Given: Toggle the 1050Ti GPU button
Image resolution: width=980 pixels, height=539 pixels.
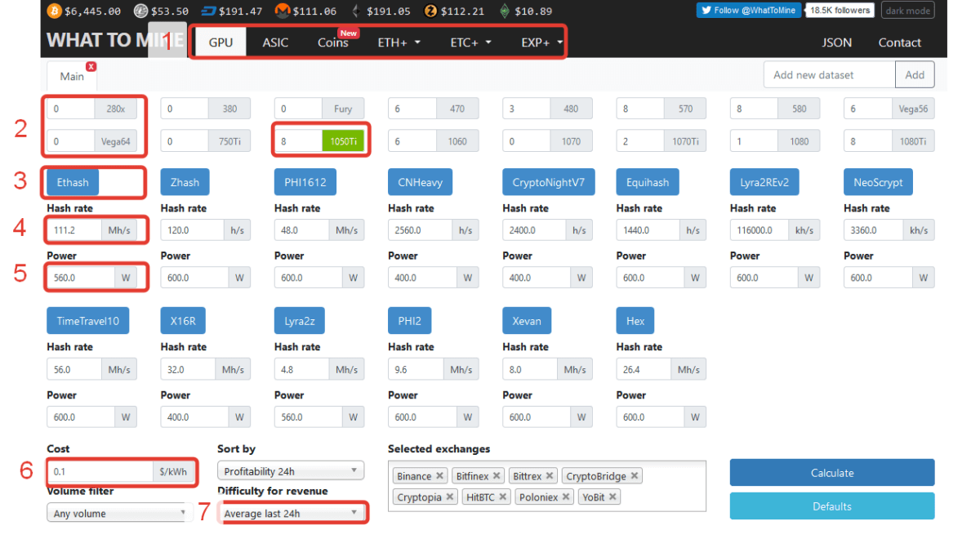Looking at the screenshot, I should [344, 141].
